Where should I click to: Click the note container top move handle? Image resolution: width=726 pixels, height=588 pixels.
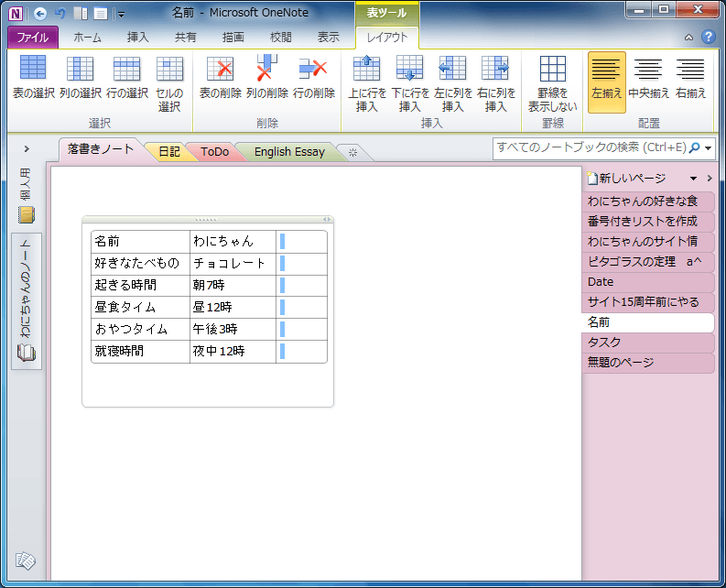[x=206, y=219]
